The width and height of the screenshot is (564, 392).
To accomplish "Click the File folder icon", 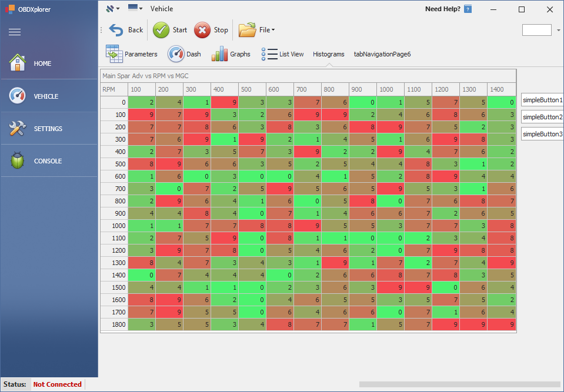I will [x=247, y=30].
